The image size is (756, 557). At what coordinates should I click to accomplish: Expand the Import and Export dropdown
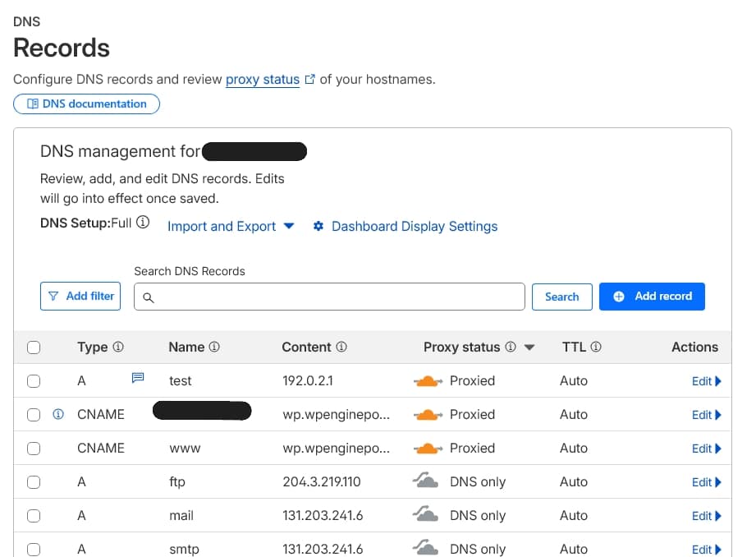231,227
